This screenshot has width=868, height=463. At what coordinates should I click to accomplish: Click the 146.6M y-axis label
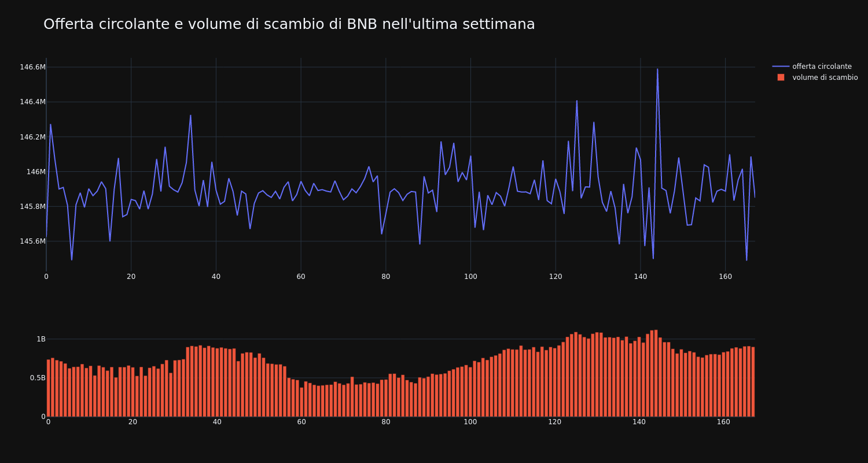(x=32, y=67)
